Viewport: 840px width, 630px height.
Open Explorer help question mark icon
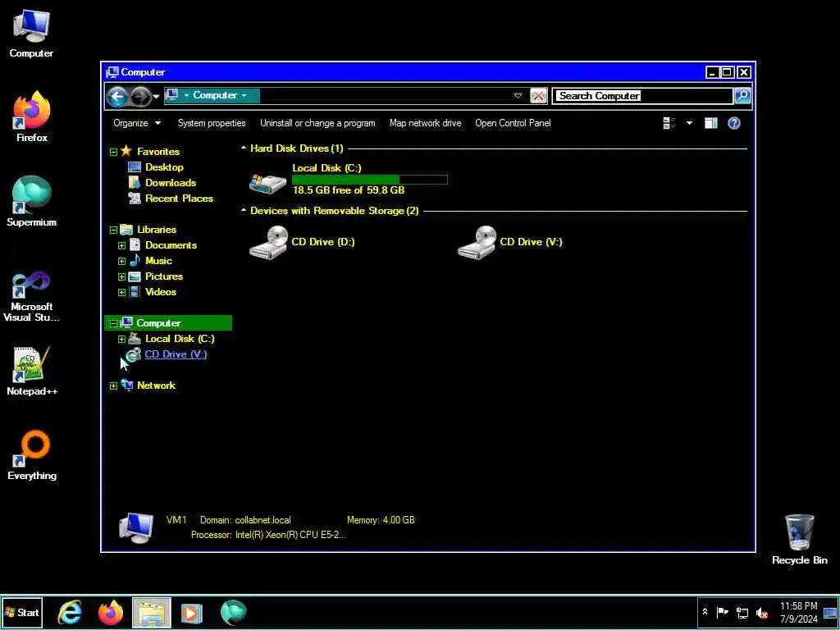pos(734,123)
